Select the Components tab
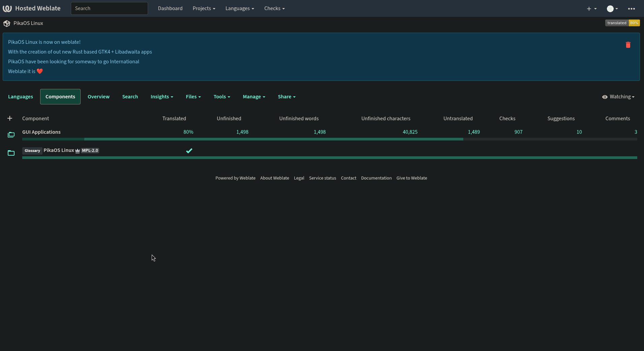The height and width of the screenshot is (351, 644). [x=60, y=97]
